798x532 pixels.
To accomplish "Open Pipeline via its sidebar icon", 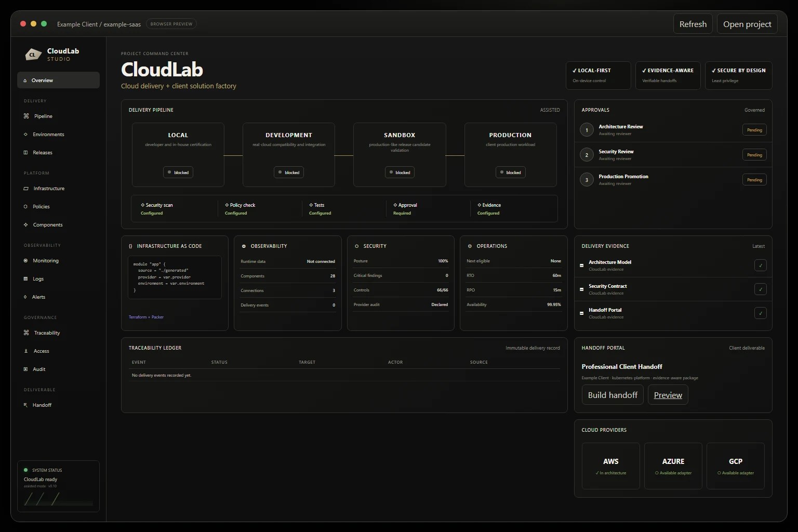I will (26, 116).
